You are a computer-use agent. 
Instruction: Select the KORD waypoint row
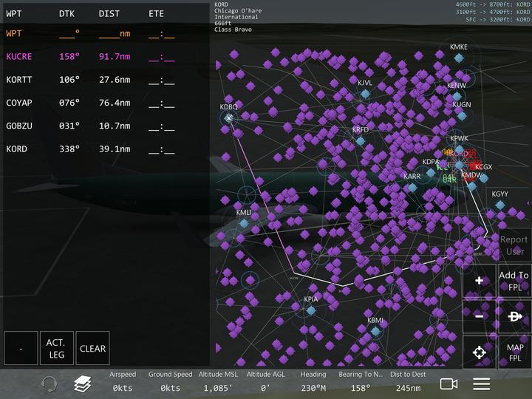(x=106, y=149)
